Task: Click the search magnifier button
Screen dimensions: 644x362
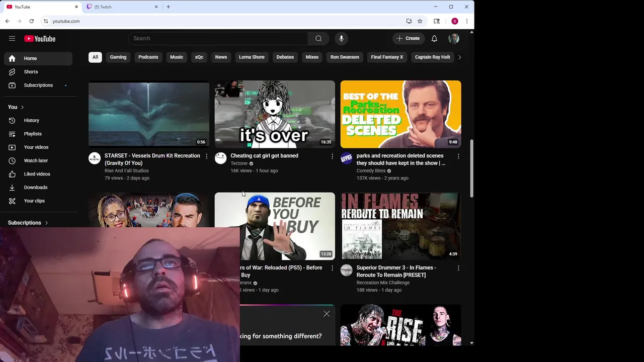Action: pyautogui.click(x=318, y=39)
